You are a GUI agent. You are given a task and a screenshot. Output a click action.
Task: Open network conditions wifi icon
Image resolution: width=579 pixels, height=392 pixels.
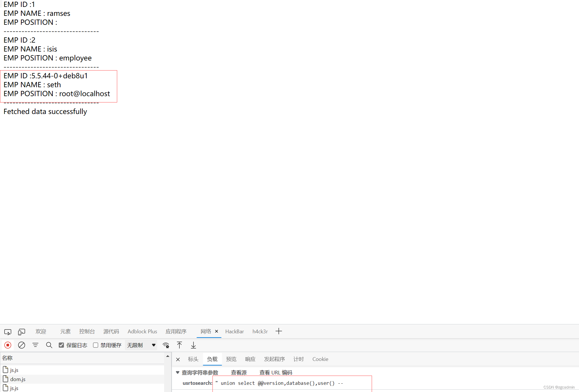(x=166, y=345)
